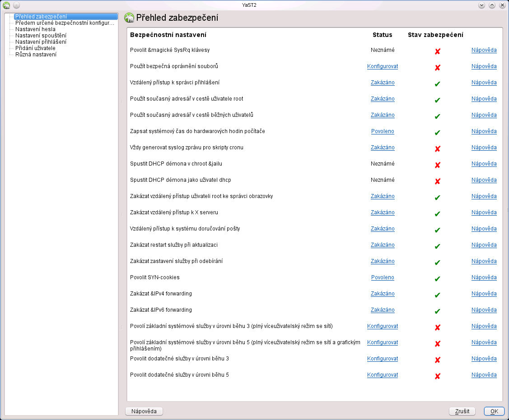Viewport: 509px width, 420px height.
Task: Open Nastavení spouštění in the sidebar
Action: click(x=41, y=35)
